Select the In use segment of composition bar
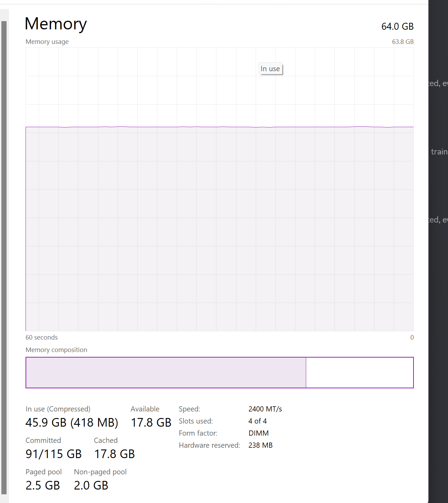This screenshot has height=503, width=448. tap(166, 372)
